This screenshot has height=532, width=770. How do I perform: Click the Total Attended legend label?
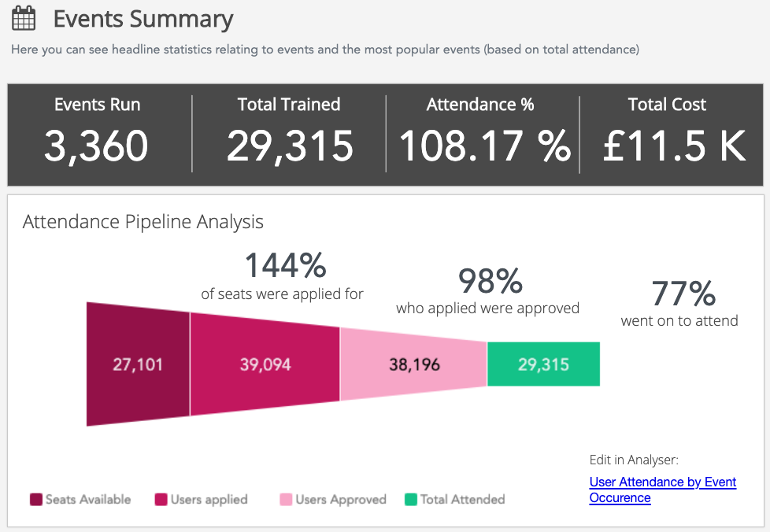(462, 499)
